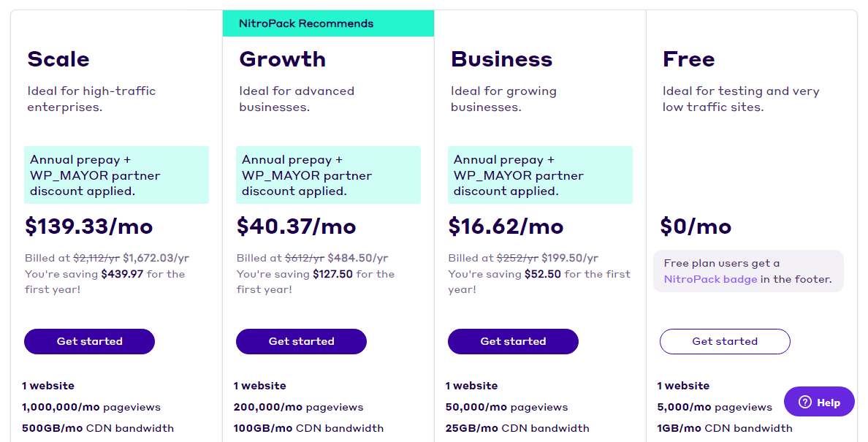The width and height of the screenshot is (868, 442).
Task: Open the Help chat widget
Action: [x=819, y=402]
